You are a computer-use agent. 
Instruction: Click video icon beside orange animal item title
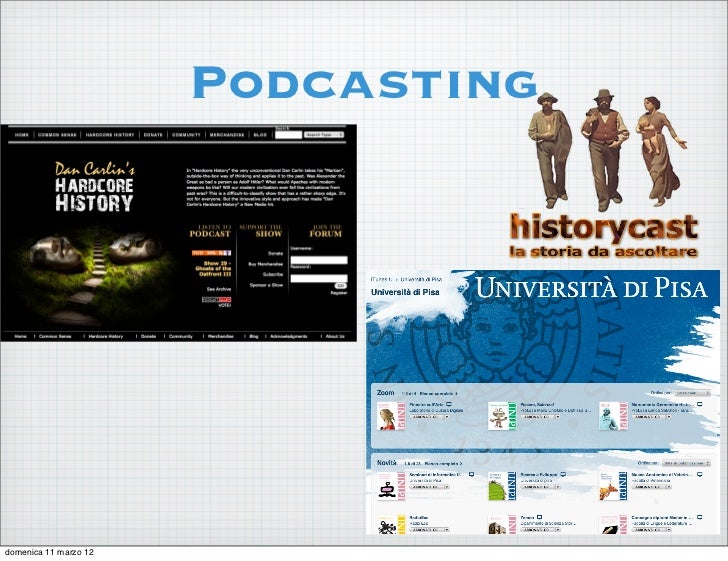point(700,475)
